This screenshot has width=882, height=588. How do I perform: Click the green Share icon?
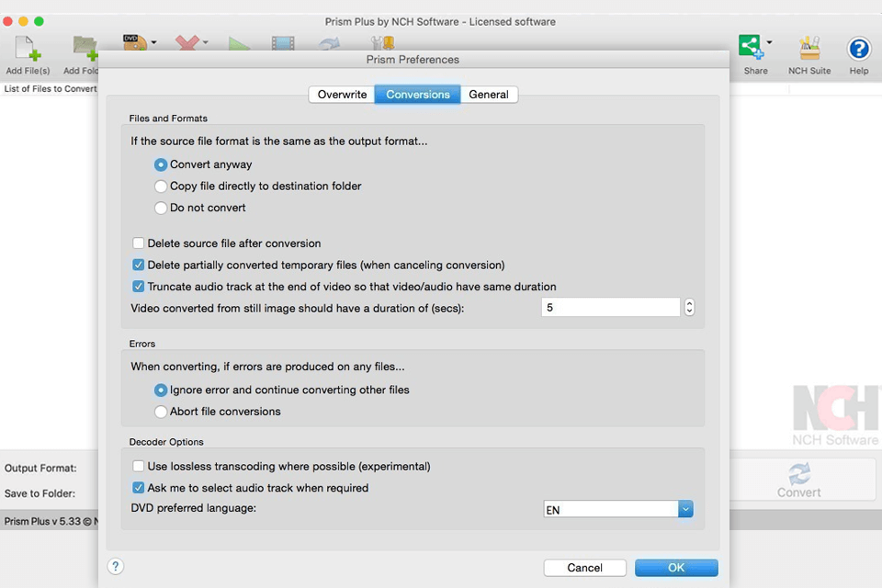pyautogui.click(x=751, y=48)
